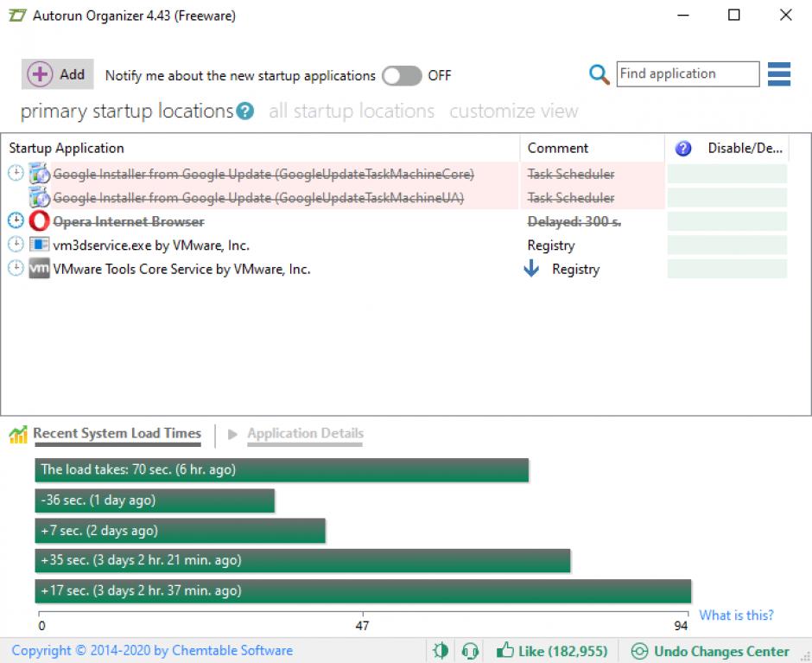The width and height of the screenshot is (812, 663).
Task: Click the +17 sec. load time bar
Action: click(x=363, y=591)
